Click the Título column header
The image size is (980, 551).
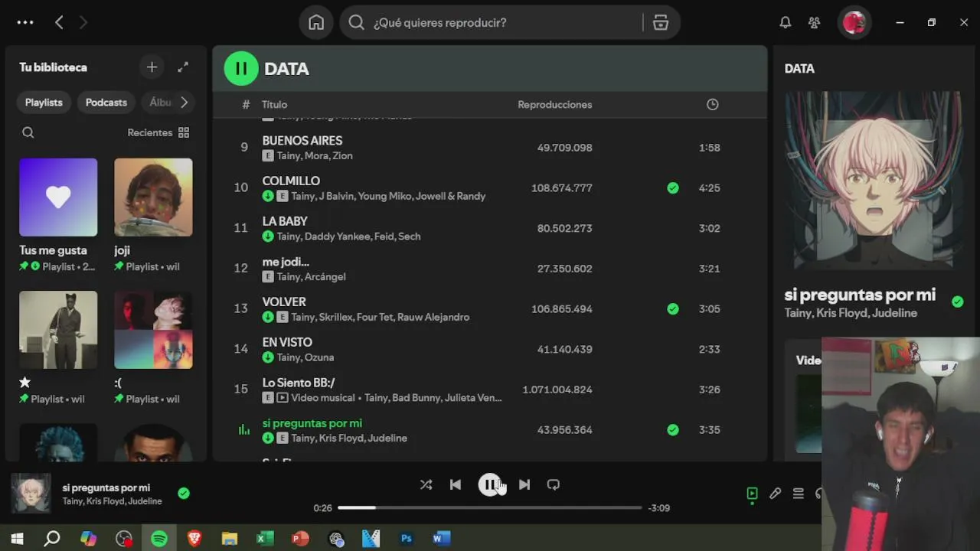tap(275, 105)
